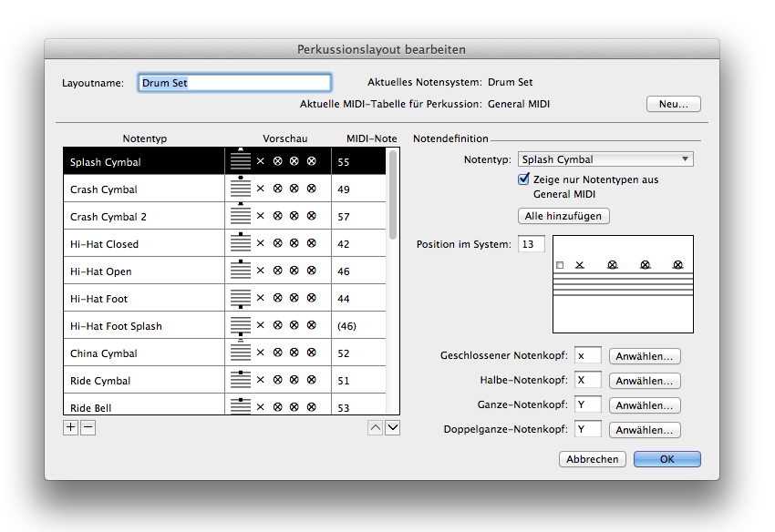The height and width of the screenshot is (532, 775).
Task: Click Anwählen for Geschlossener Notenkopf
Action: 645,356
